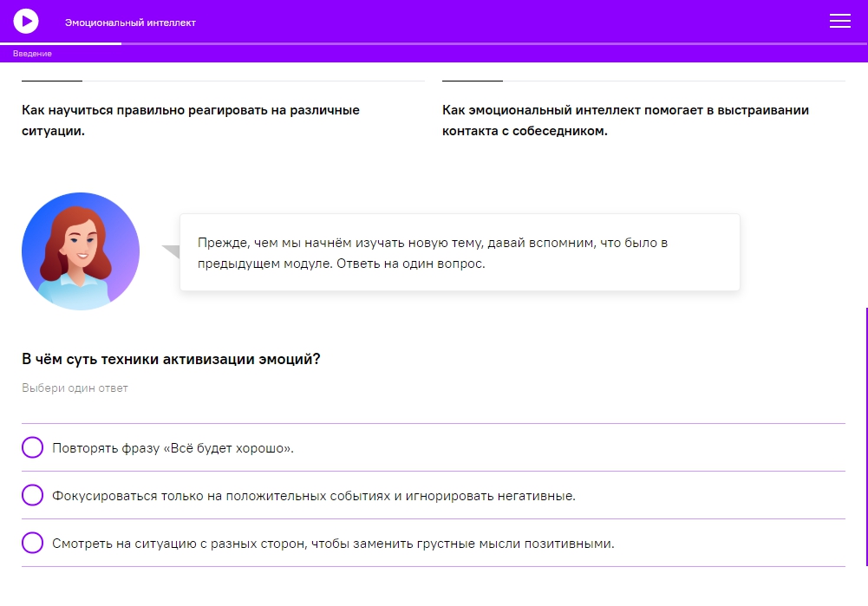The height and width of the screenshot is (606, 868).
Task: Click the red-haired woman avatar
Action: [81, 251]
